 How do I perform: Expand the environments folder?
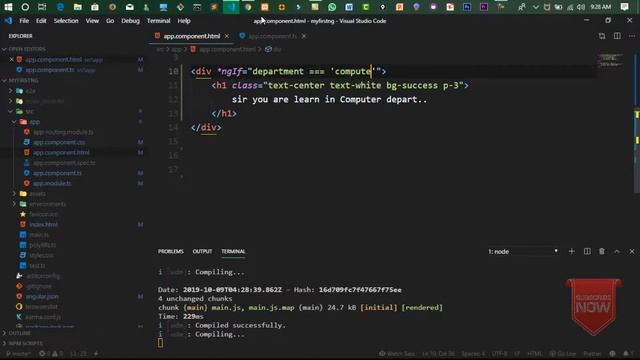click(x=47, y=204)
